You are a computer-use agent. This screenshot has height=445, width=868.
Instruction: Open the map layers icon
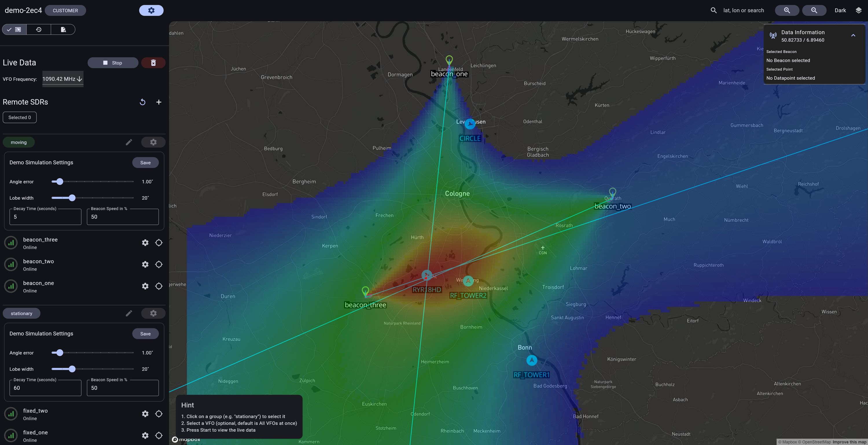coord(858,10)
